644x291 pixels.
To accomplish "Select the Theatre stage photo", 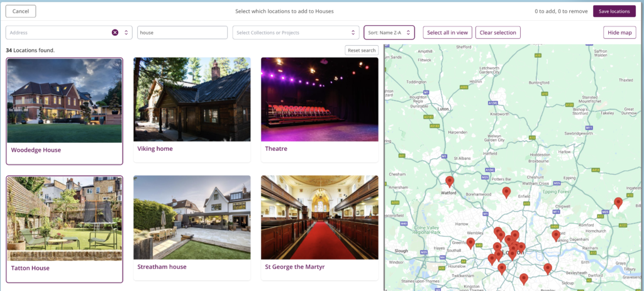I will click(x=319, y=99).
